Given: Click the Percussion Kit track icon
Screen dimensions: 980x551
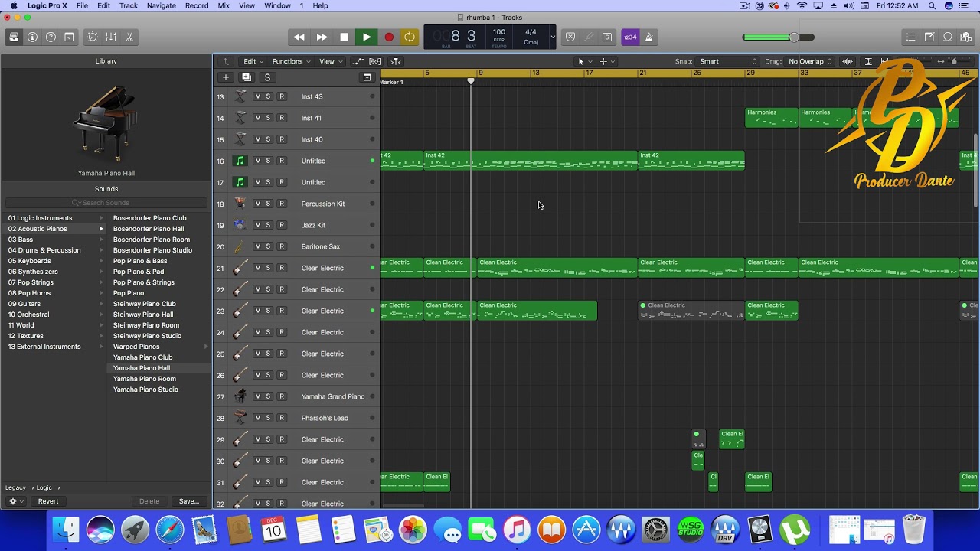Looking at the screenshot, I should point(240,204).
